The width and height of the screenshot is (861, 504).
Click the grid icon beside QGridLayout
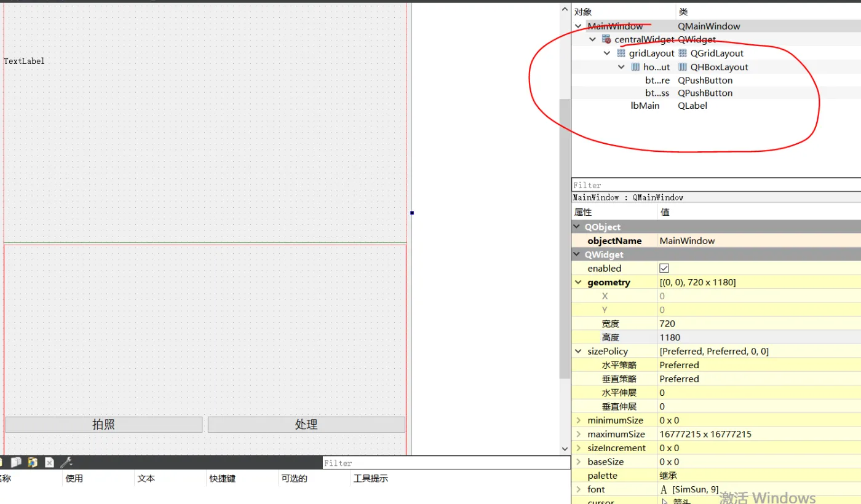(683, 53)
